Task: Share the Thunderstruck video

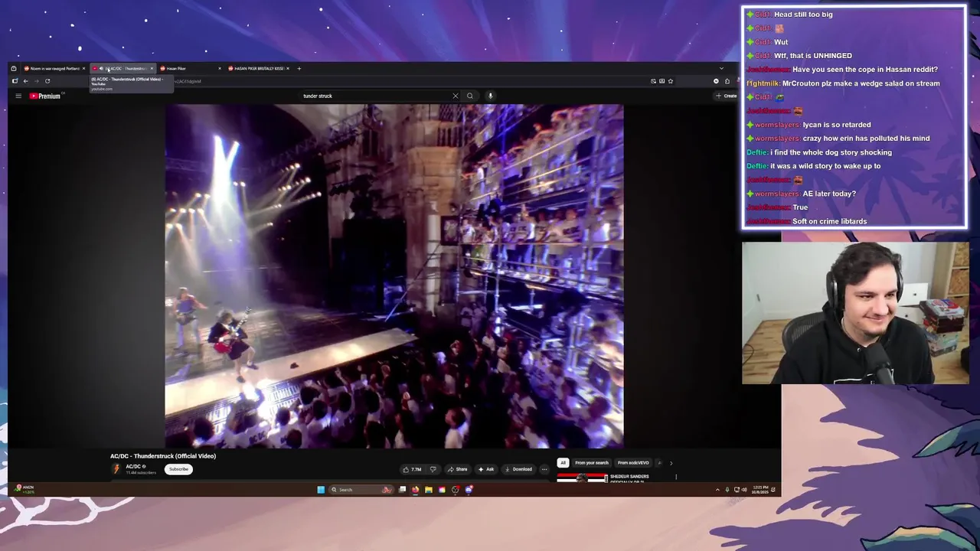Action: click(458, 469)
